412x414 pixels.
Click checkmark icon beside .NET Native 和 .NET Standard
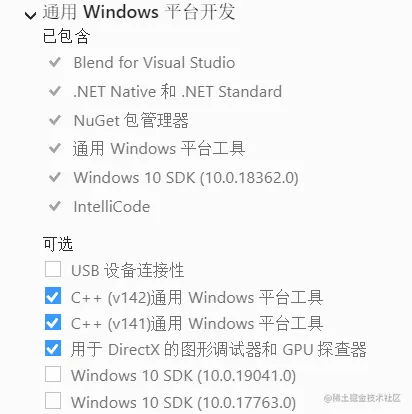pyautogui.click(x=55, y=91)
